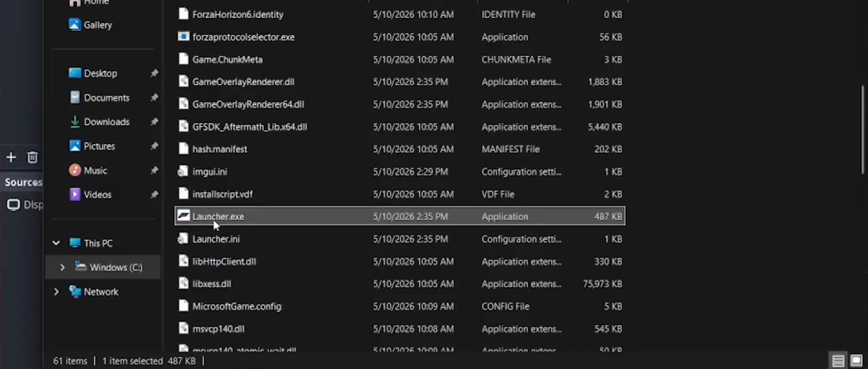This screenshot has height=369, width=868.
Task: Click the Sources panel header
Action: 22,182
